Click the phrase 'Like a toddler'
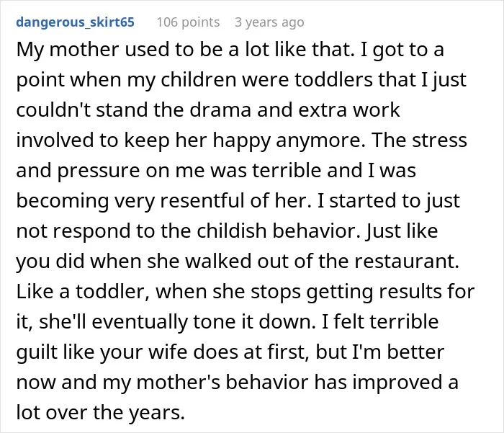504x433 pixels. (81, 292)
